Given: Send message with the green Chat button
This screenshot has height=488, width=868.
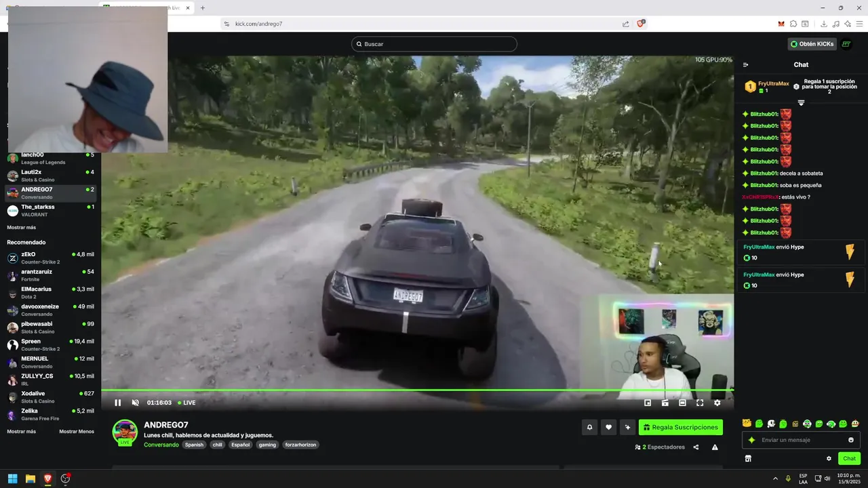Looking at the screenshot, I should pyautogui.click(x=849, y=459).
